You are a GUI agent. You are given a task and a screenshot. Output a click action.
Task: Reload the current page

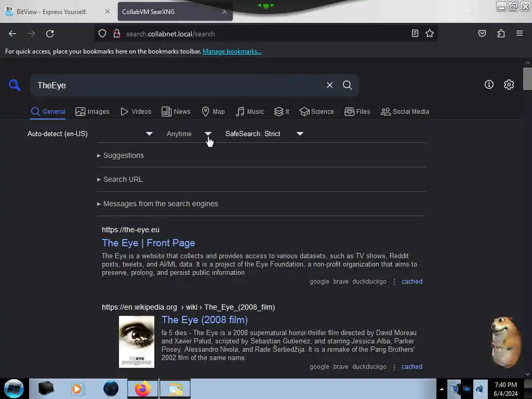tap(50, 34)
